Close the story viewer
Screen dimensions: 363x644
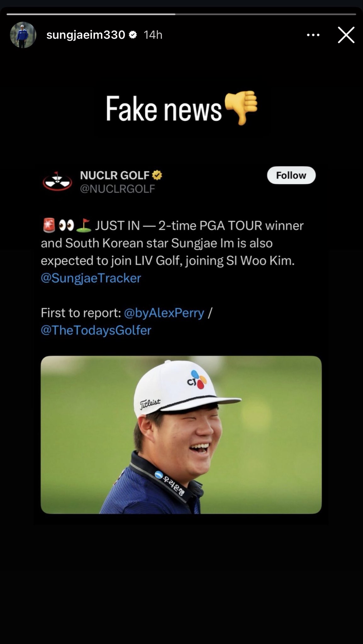pyautogui.click(x=346, y=35)
